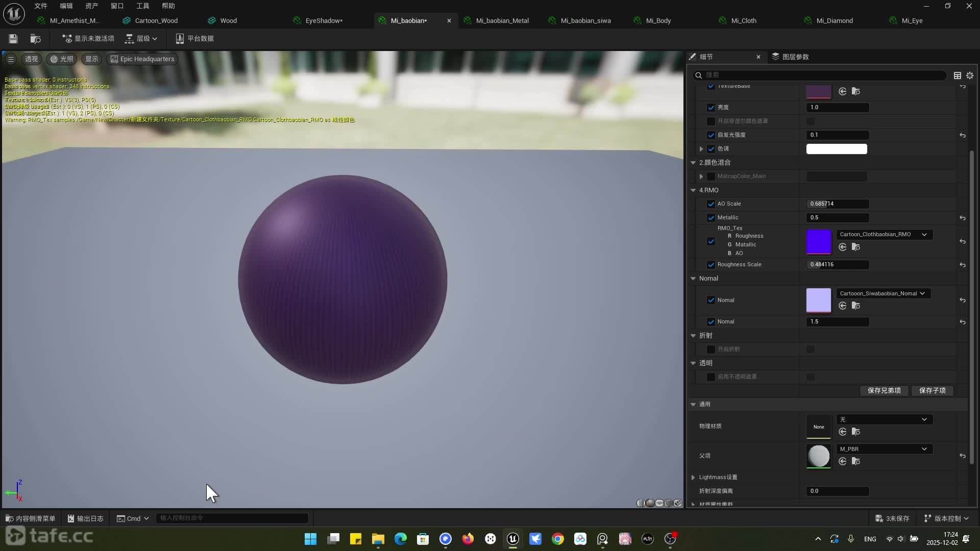Click browse to asset icon in toolbar
Viewport: 980px width, 551px height.
[x=35, y=39]
